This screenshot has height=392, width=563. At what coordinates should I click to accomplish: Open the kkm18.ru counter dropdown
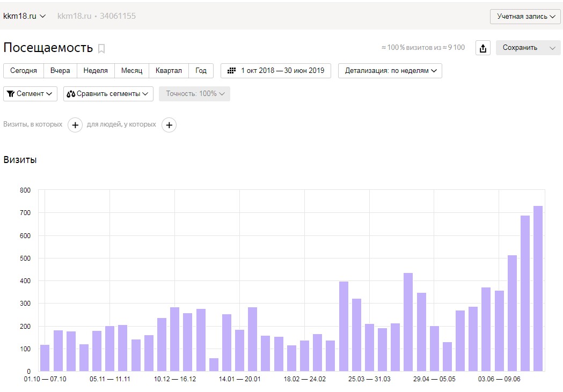tap(24, 16)
